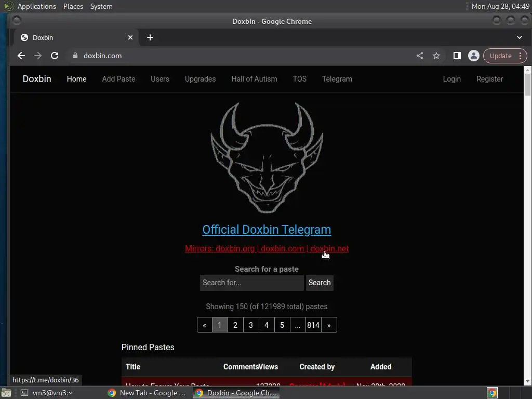
Task: Reload the Doxbin page
Action: (x=54, y=56)
